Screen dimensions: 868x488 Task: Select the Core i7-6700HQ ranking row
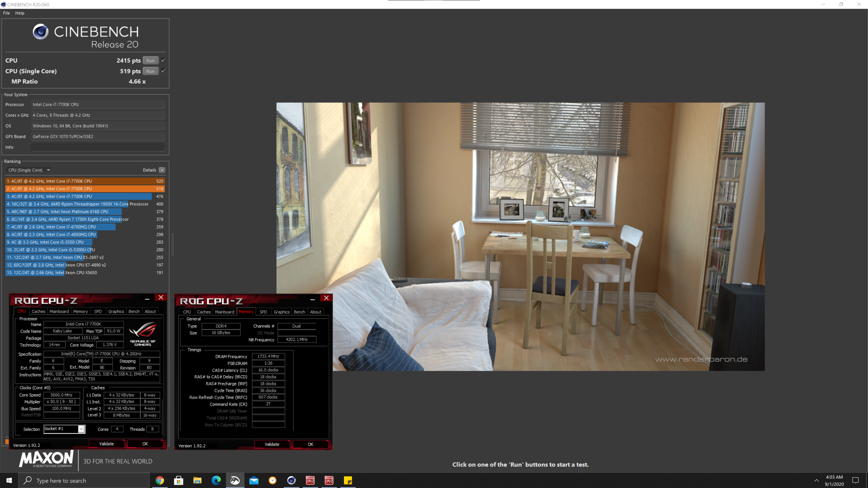tap(85, 227)
